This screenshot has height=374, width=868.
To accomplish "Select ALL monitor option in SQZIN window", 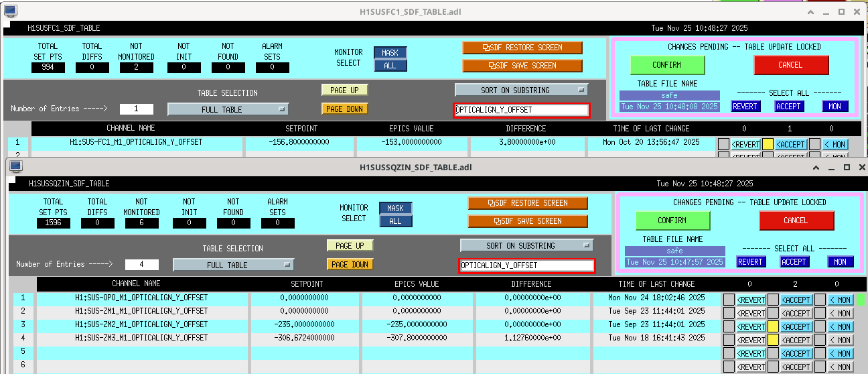I will 395,221.
